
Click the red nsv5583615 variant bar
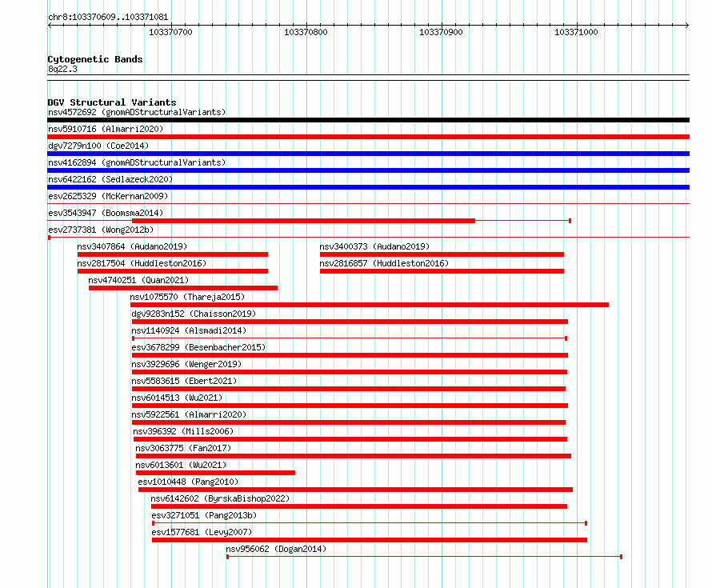pyautogui.click(x=349, y=389)
